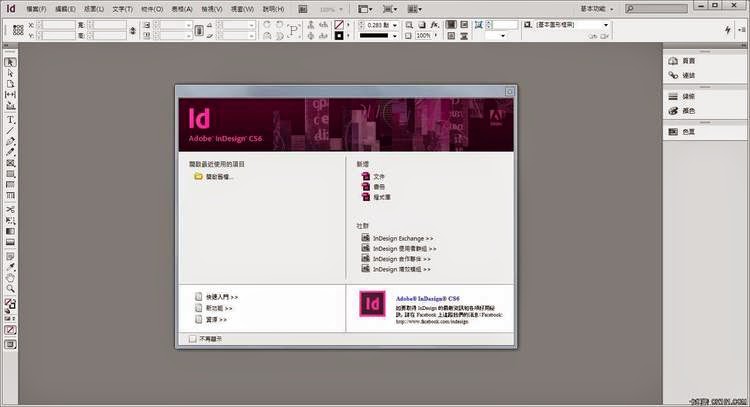Choose the Eyedropper tool

tap(10, 267)
